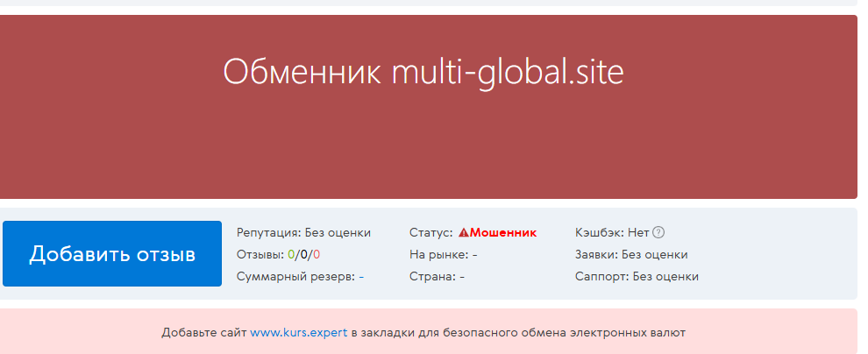
Task: Click the Кэшбэк question mark help icon
Action: tap(658, 233)
